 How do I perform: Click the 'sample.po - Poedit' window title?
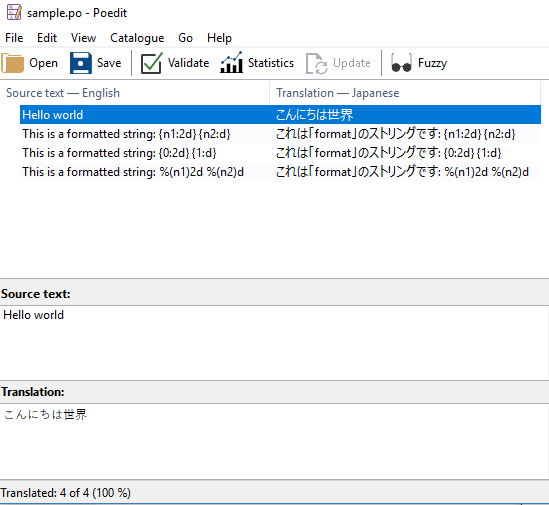click(77, 13)
